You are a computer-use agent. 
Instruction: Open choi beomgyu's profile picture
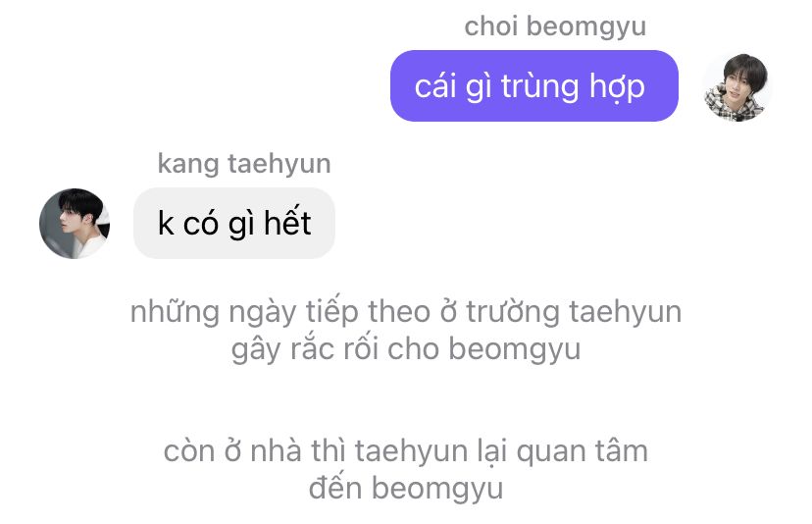(736, 87)
